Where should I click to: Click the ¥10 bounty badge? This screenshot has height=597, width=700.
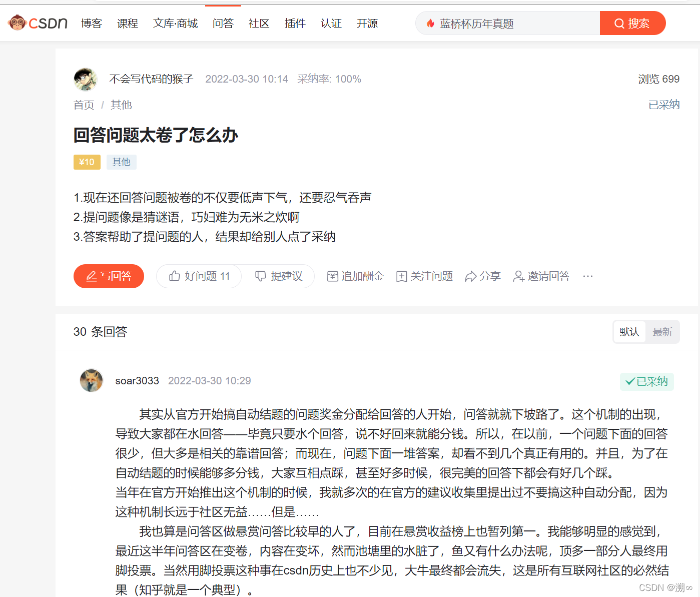coord(87,162)
